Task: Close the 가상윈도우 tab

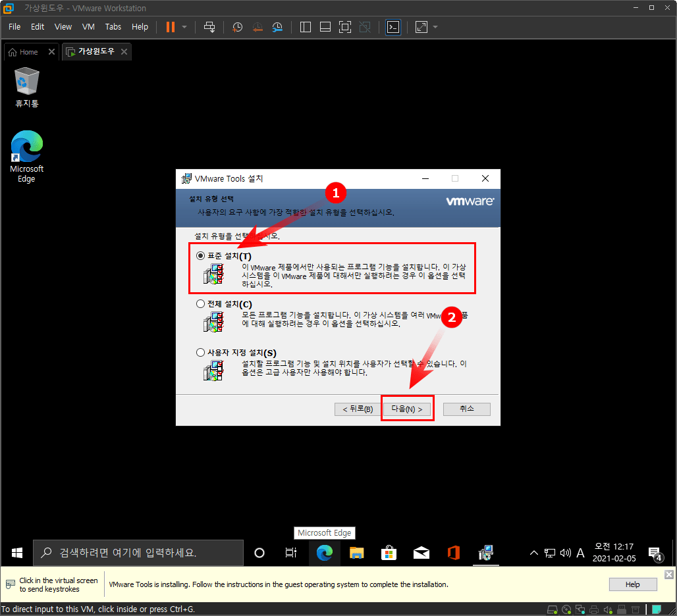Action: pyautogui.click(x=124, y=52)
